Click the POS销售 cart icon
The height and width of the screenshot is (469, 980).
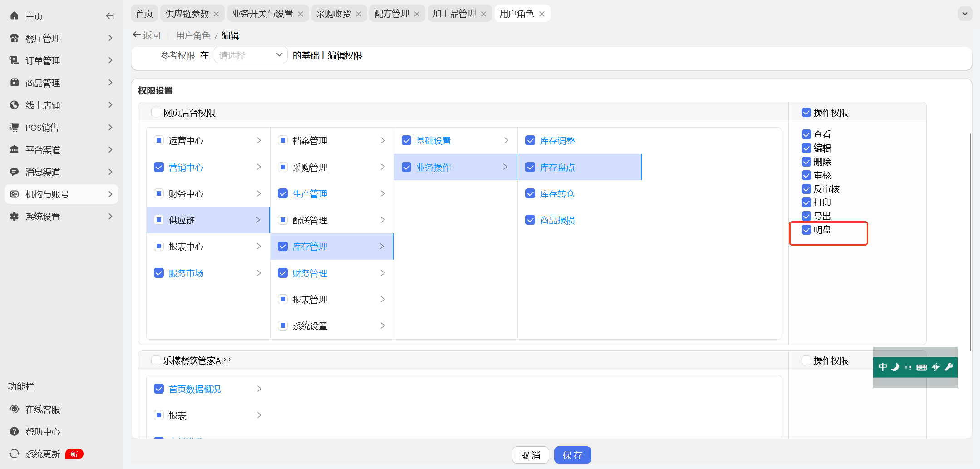pyautogui.click(x=15, y=127)
